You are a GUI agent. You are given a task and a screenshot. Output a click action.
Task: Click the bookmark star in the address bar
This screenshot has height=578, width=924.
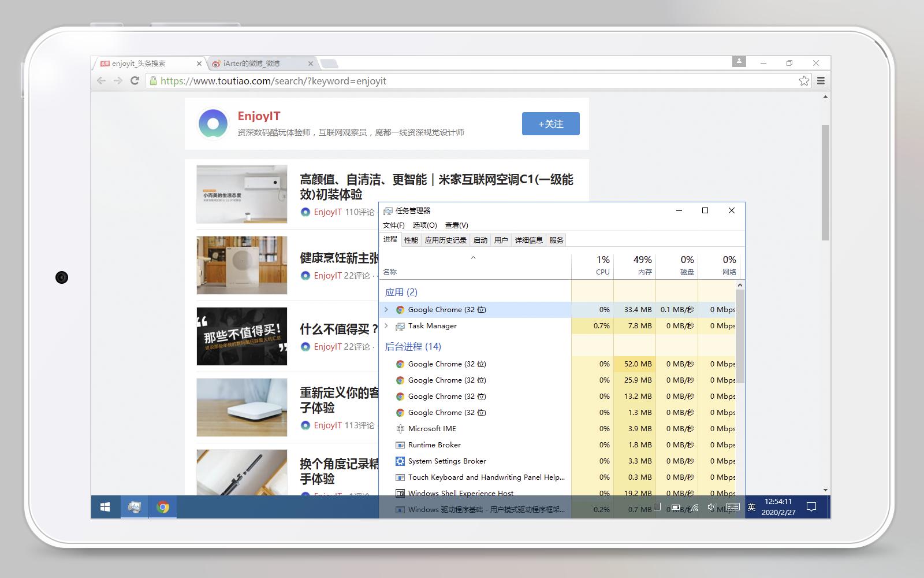(x=804, y=81)
